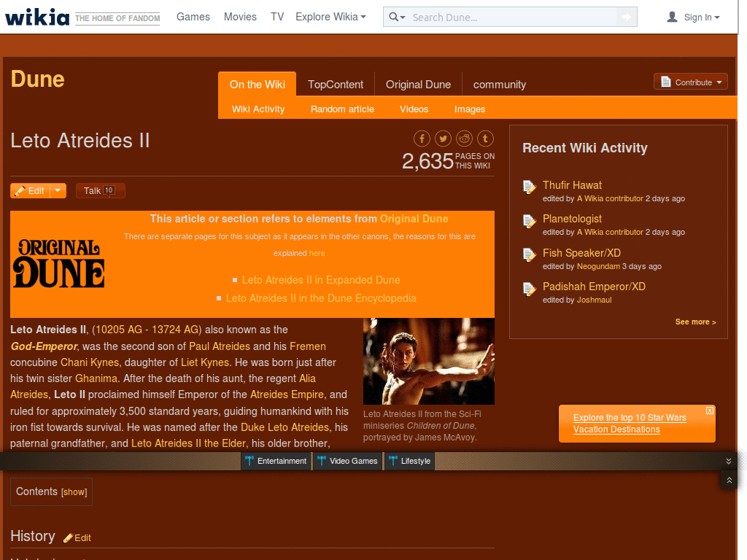
Task: Click edit icon beside Padishah Emperor/XD
Action: click(530, 289)
